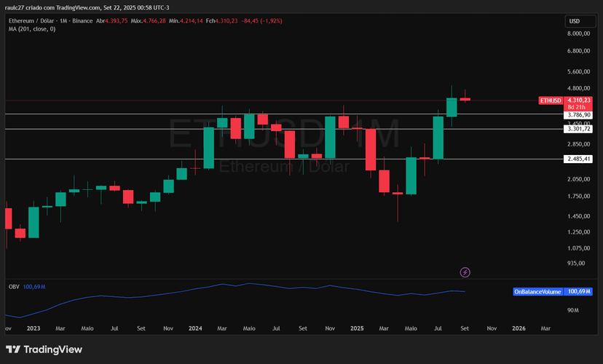The width and height of the screenshot is (603, 364).
Task: Click the purple lightning bolt event icon
Action: click(x=465, y=272)
